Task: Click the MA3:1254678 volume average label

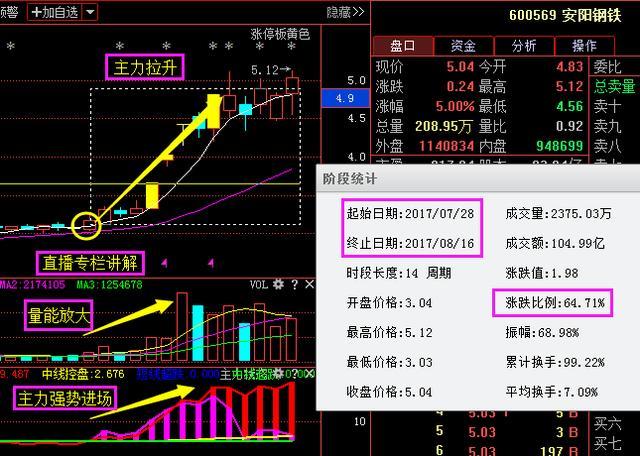Action: 109,285
